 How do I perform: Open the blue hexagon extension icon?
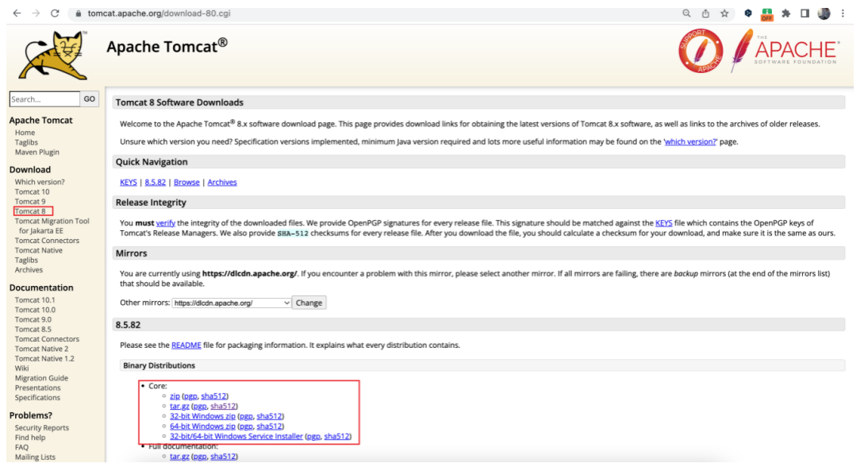point(748,14)
